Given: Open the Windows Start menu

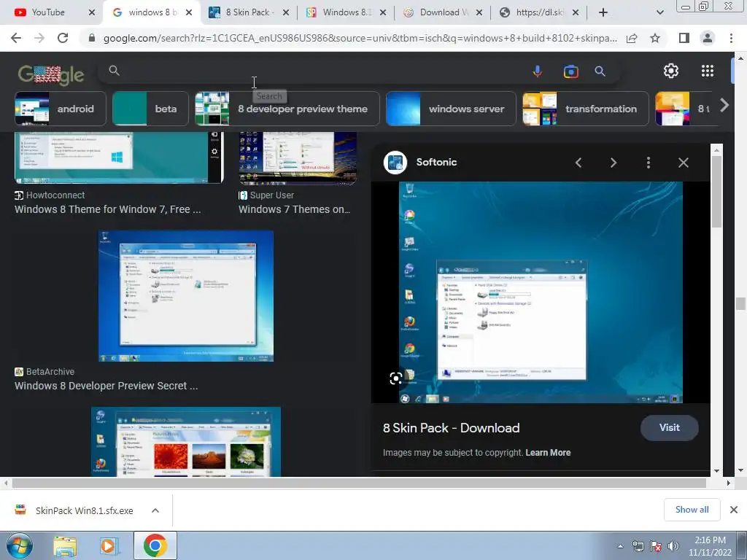Looking at the screenshot, I should tap(20, 545).
